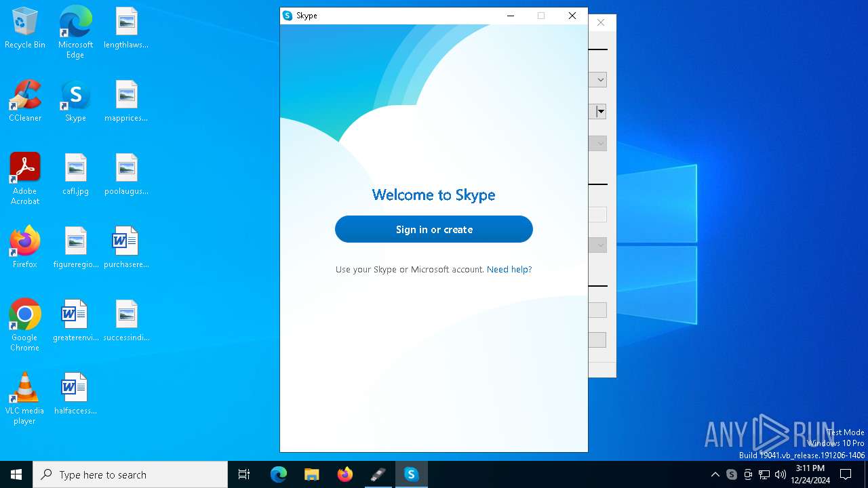Select the figureregio image file on desktop

(75, 248)
